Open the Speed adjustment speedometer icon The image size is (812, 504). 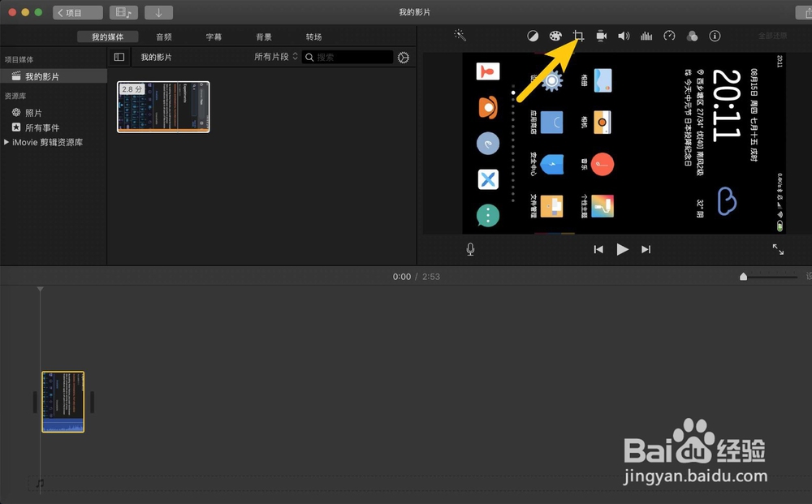668,36
